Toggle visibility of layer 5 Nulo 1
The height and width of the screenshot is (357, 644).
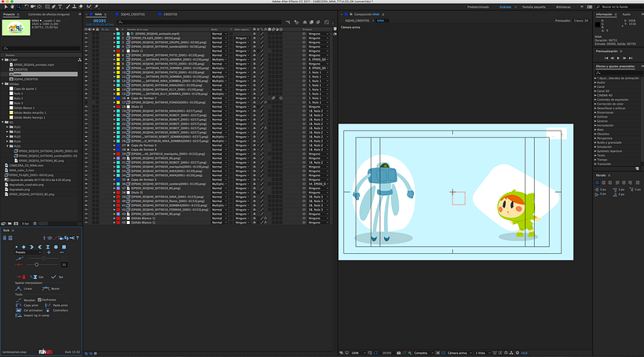(86, 52)
